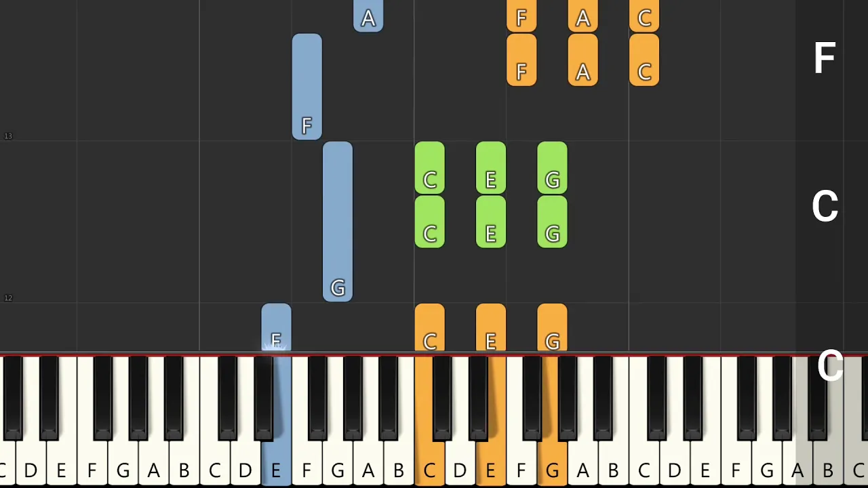This screenshot has width=868, height=488.
Task: Click the blue A note at the top
Action: [x=368, y=16]
